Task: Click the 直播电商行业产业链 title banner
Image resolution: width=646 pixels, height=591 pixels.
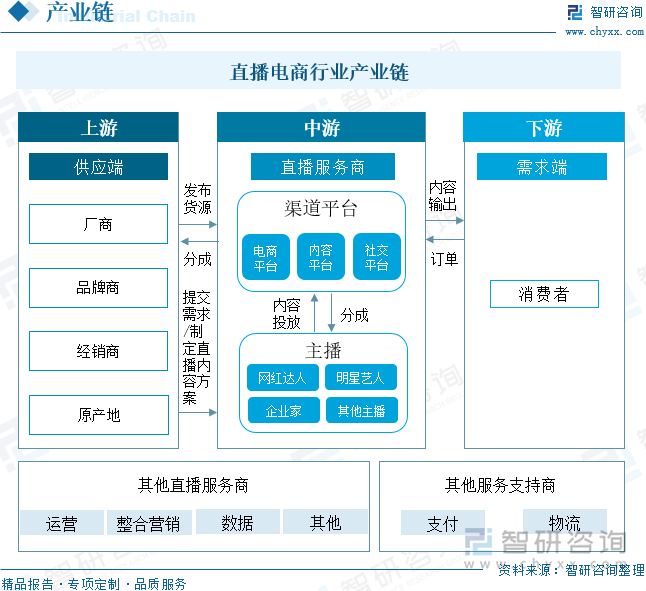Action: point(319,72)
